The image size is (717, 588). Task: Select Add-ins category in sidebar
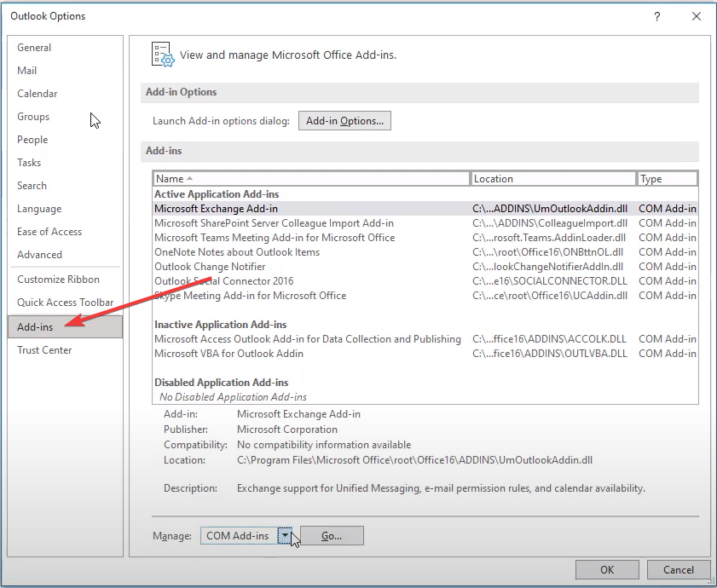point(65,327)
